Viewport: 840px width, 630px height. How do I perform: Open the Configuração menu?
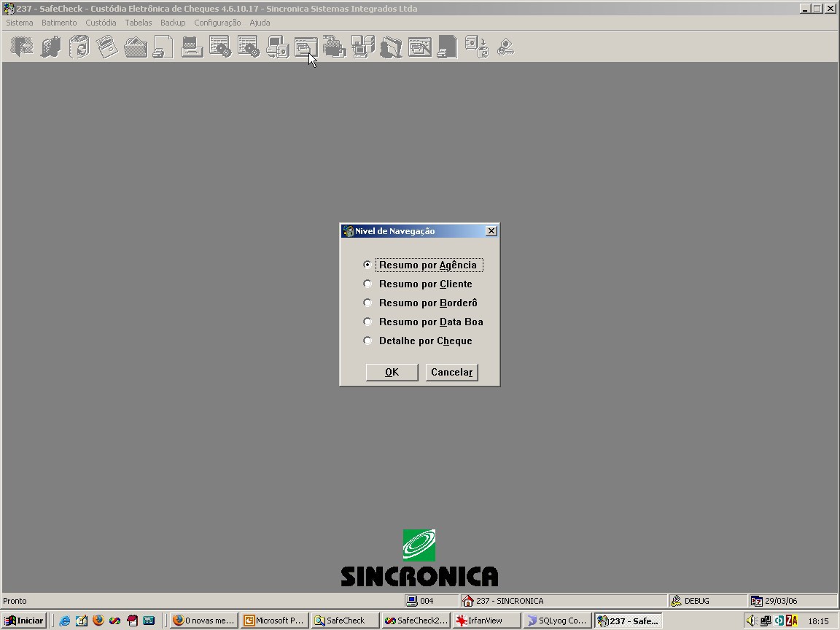(x=217, y=23)
